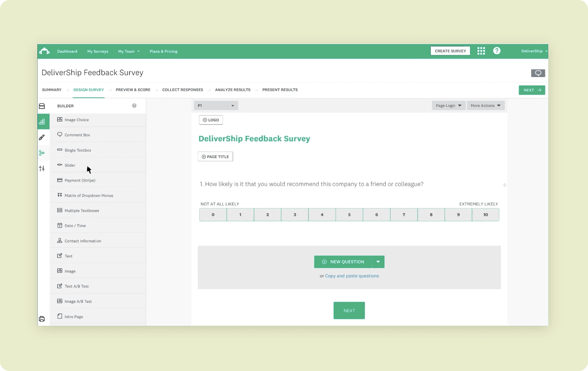Open the Options sliders sidebar icon
The width and height of the screenshot is (588, 371).
42,168
